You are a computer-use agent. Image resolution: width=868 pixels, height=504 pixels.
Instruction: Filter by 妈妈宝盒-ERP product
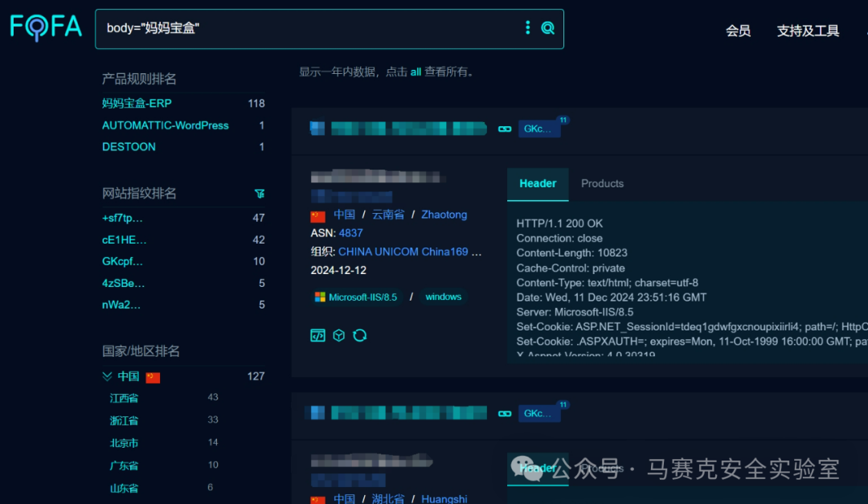[137, 104]
